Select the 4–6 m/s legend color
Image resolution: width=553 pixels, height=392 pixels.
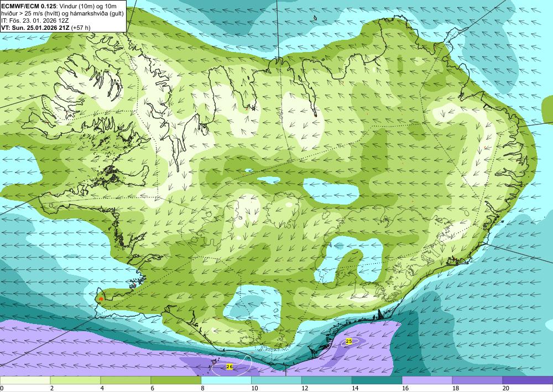click(x=126, y=380)
